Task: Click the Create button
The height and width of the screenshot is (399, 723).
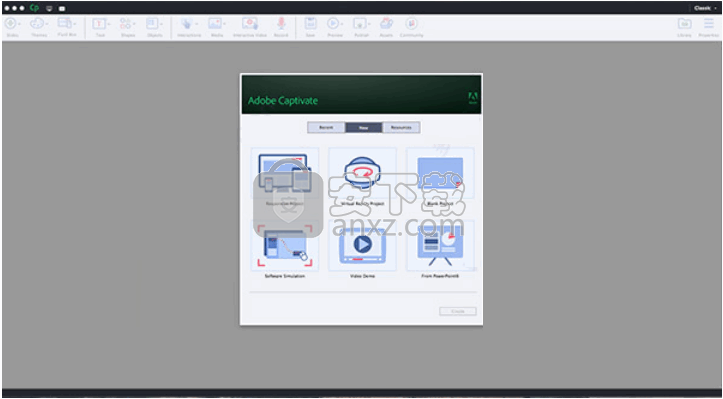Action: (457, 311)
